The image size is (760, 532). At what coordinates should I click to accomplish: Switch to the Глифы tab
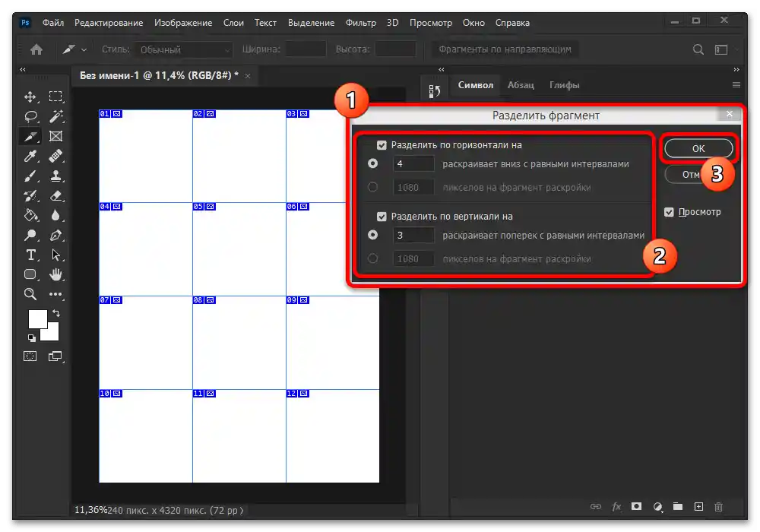[564, 85]
